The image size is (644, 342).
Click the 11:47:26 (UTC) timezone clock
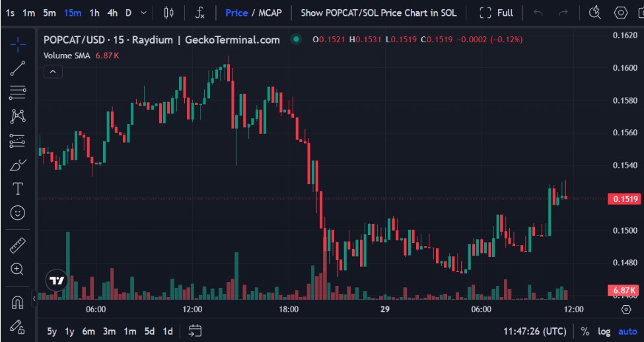[534, 331]
